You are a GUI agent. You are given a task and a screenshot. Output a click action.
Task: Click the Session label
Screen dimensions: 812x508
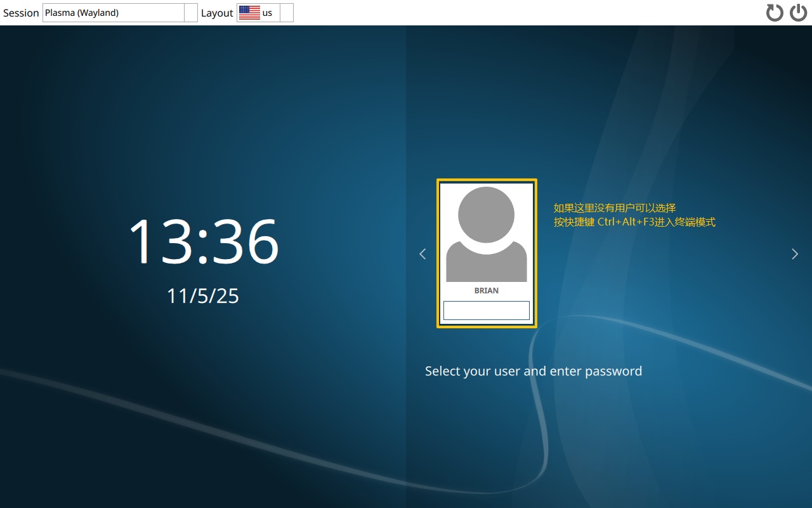(x=21, y=13)
